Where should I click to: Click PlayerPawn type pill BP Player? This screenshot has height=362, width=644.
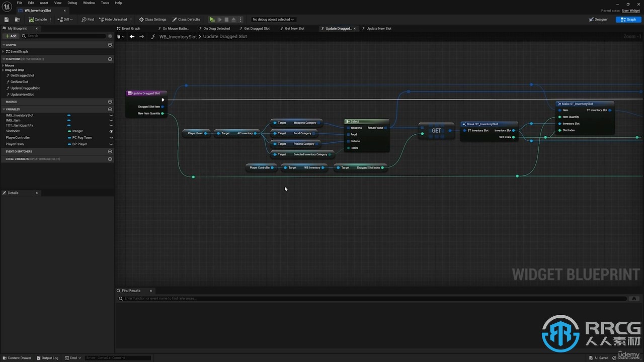click(77, 144)
